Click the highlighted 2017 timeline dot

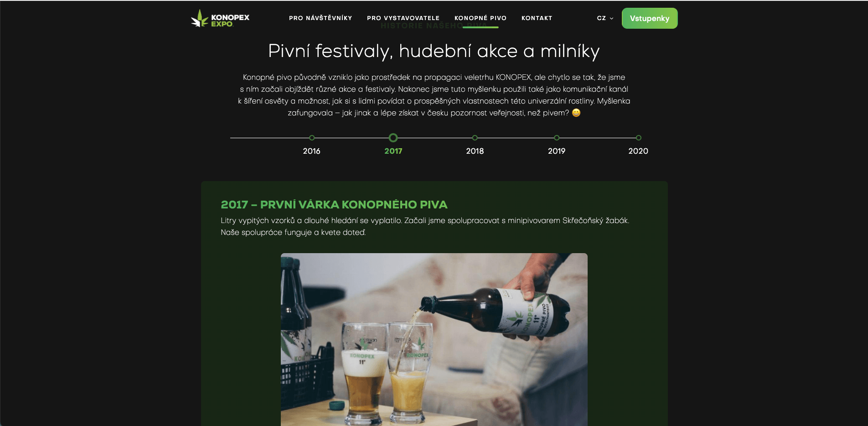393,138
